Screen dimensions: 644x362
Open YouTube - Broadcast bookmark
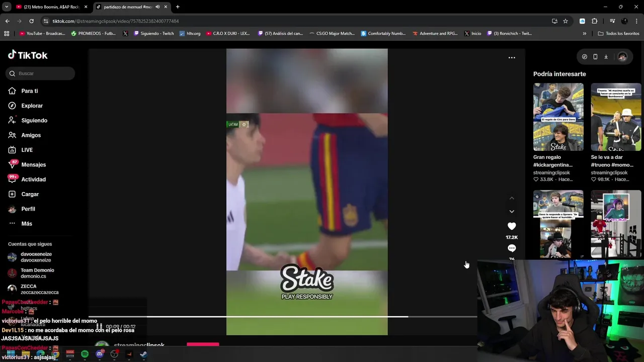coord(42,34)
